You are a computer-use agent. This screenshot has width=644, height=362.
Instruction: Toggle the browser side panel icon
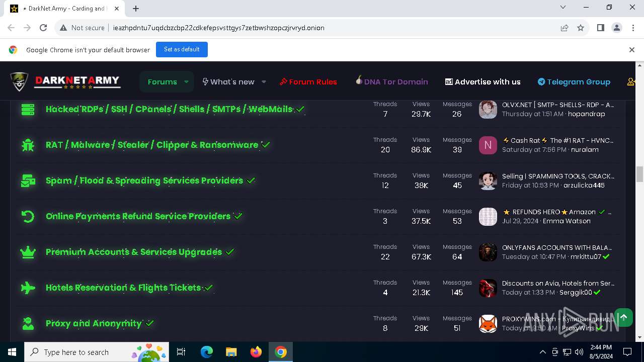(600, 28)
